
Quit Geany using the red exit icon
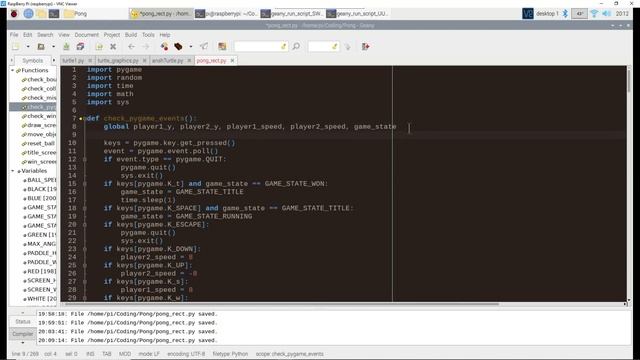click(x=365, y=47)
